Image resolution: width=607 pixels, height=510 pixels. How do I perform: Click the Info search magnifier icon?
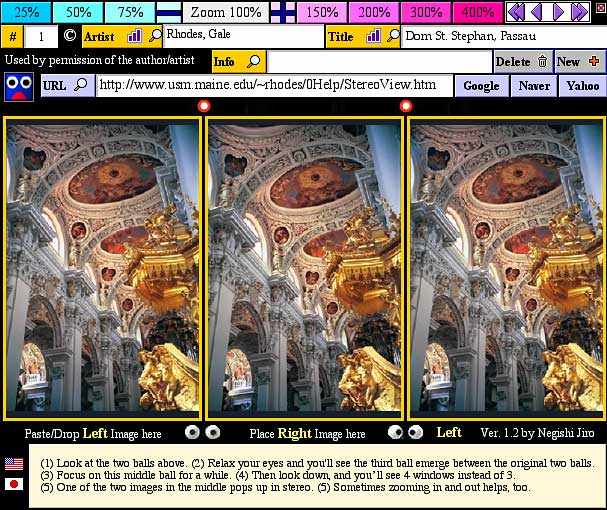tap(254, 61)
